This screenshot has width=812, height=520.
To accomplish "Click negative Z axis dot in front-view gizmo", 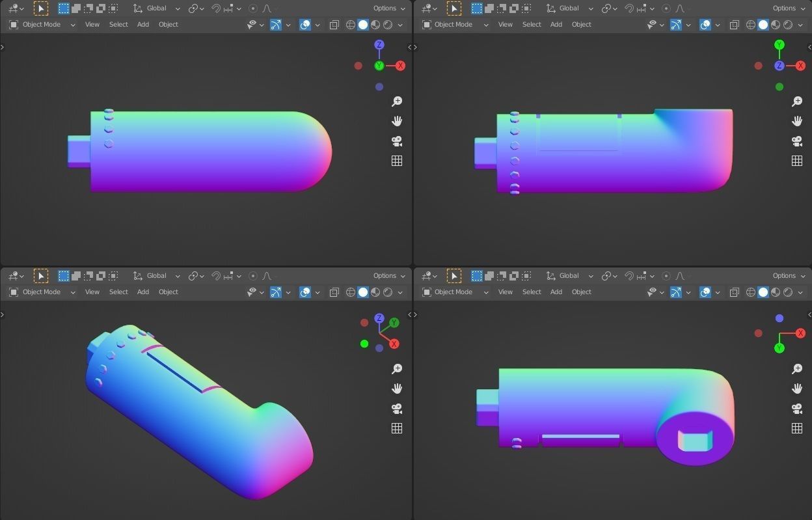I will click(x=379, y=87).
